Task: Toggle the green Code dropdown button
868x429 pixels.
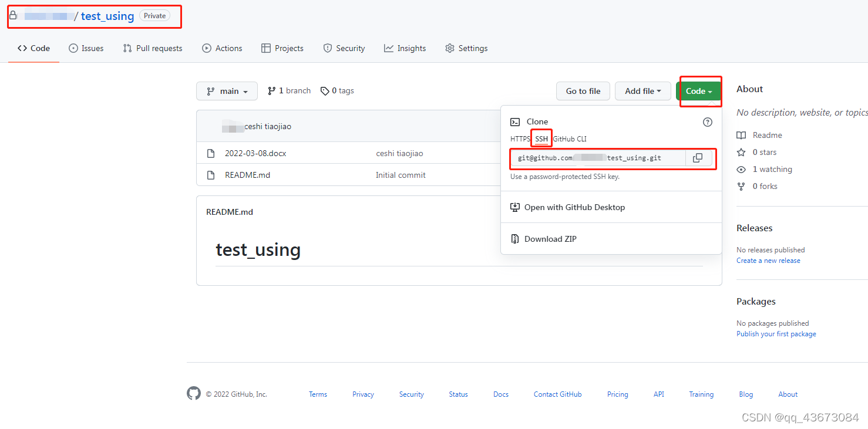Action: (x=699, y=91)
